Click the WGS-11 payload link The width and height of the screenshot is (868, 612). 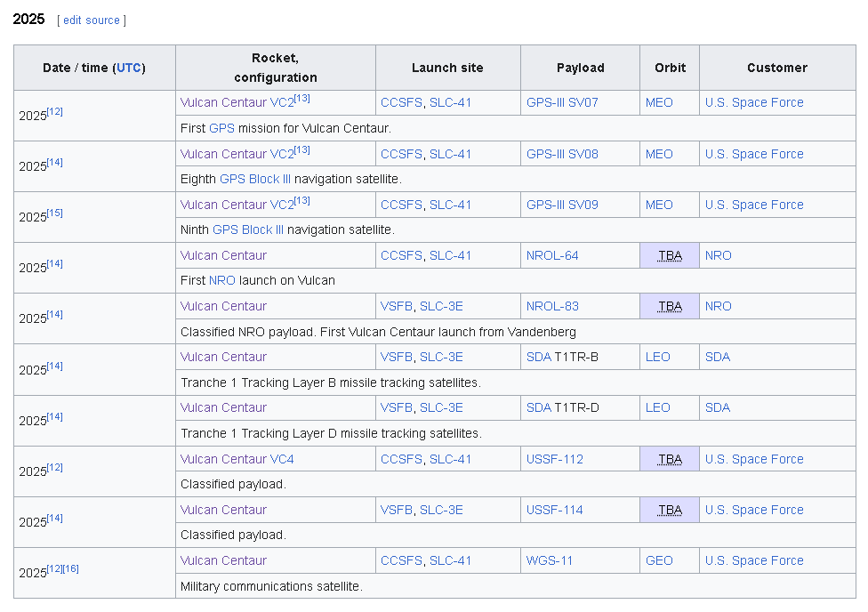549,560
